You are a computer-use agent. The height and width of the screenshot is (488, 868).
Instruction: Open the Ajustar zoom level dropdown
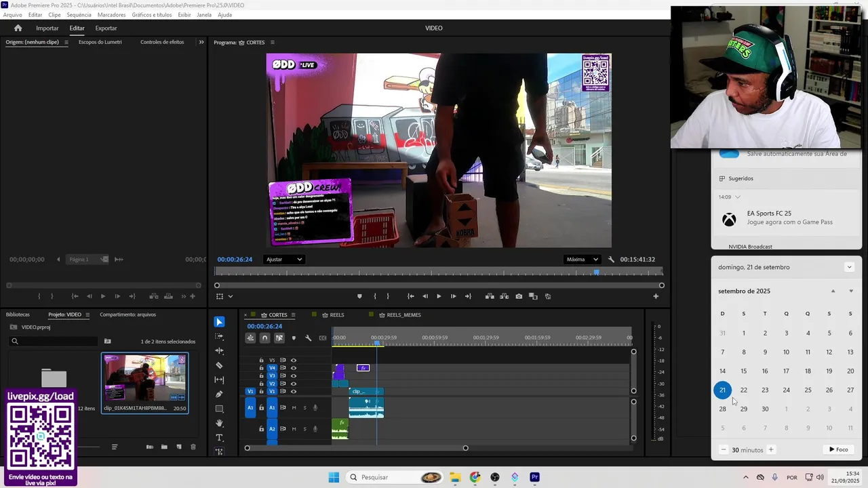pos(284,260)
